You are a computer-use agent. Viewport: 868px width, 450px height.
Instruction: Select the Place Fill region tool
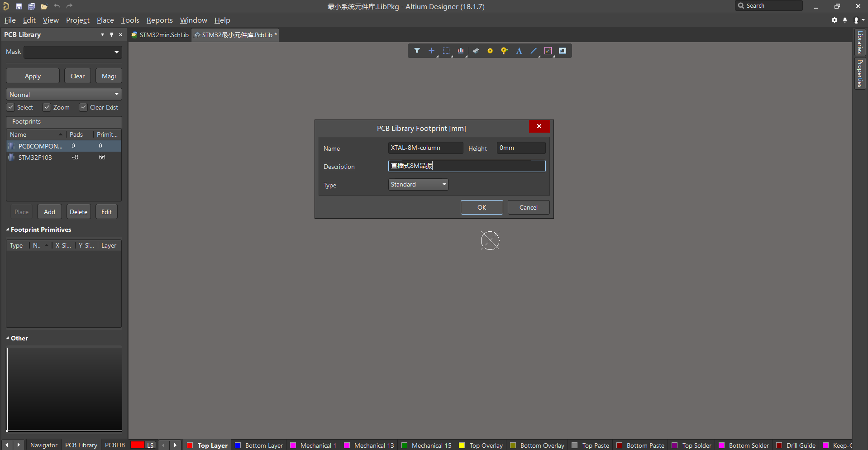click(x=563, y=51)
